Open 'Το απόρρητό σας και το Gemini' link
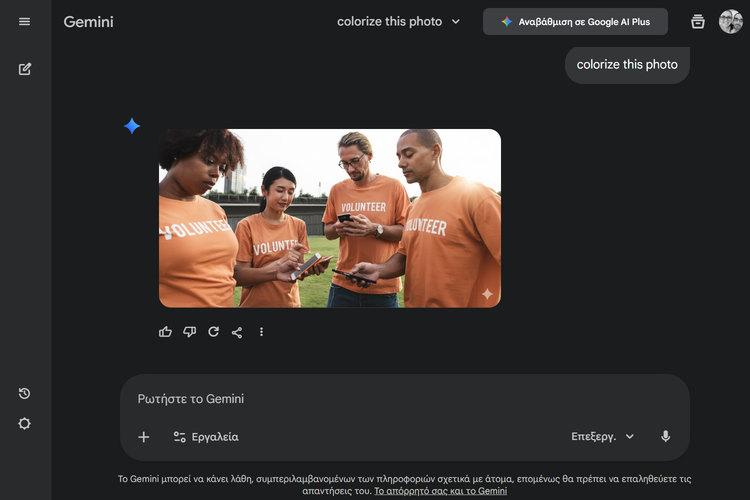 click(440, 491)
